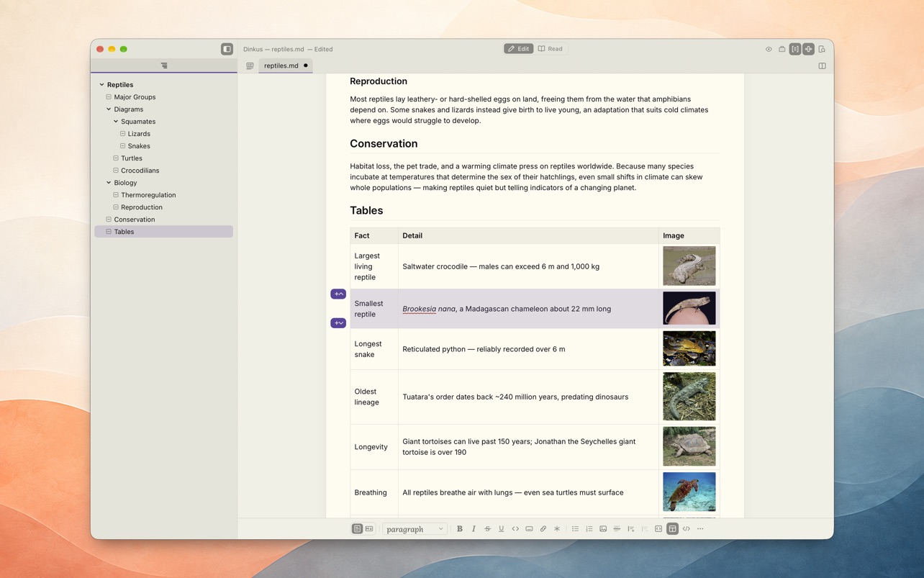Apply italic formatting
This screenshot has height=578, width=924.
click(x=474, y=529)
